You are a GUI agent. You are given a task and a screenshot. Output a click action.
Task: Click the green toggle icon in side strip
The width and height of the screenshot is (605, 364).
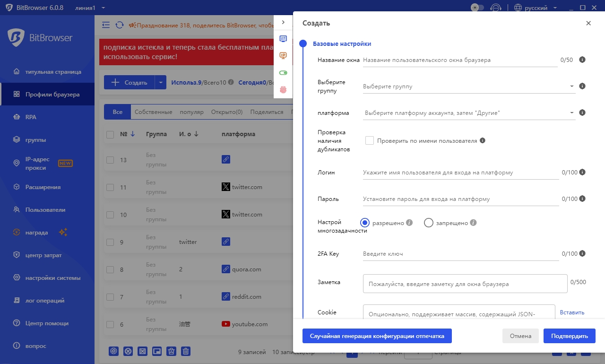point(283,73)
